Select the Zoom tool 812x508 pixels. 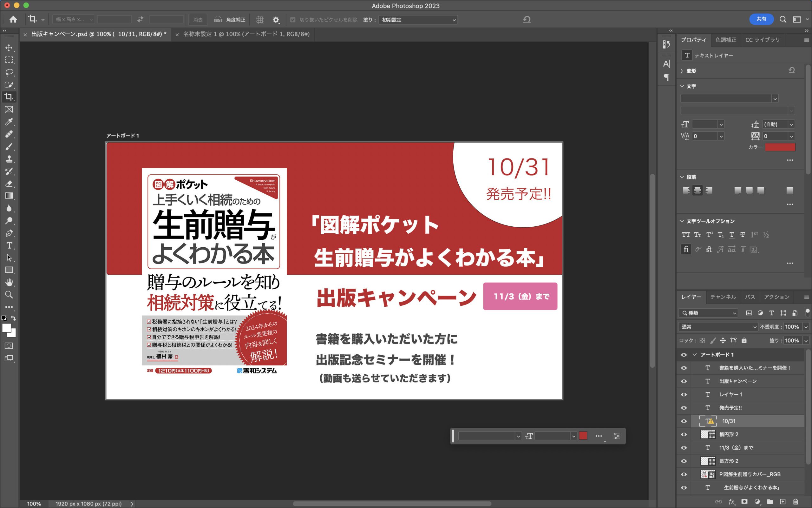[9, 295]
